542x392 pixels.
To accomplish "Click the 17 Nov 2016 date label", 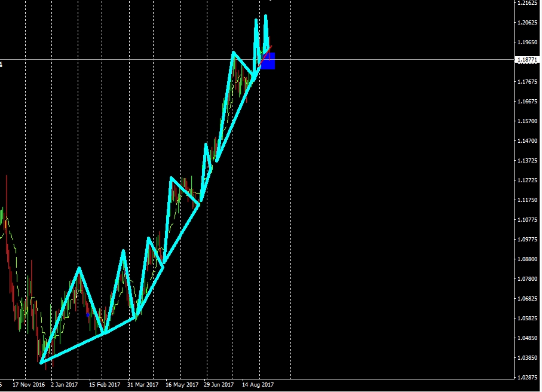I will (x=29, y=384).
